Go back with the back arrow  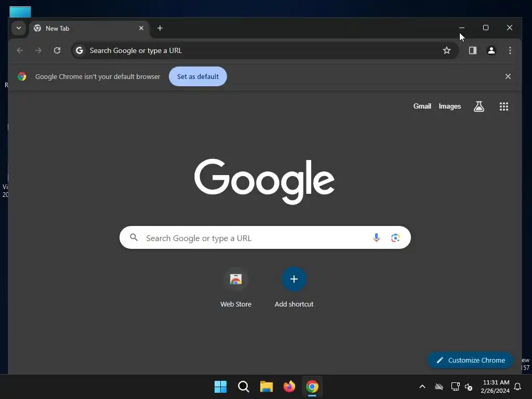click(20, 50)
